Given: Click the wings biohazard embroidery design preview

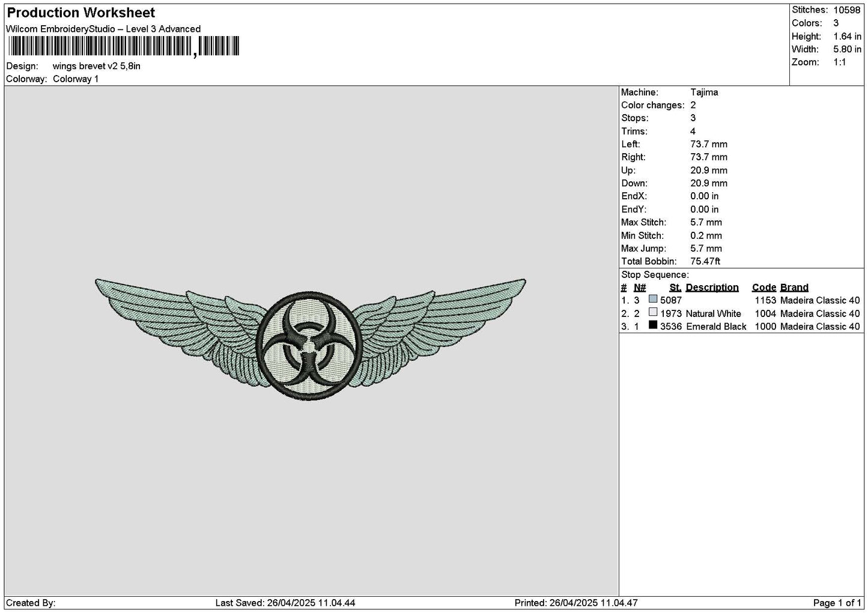Looking at the screenshot, I should (311, 339).
